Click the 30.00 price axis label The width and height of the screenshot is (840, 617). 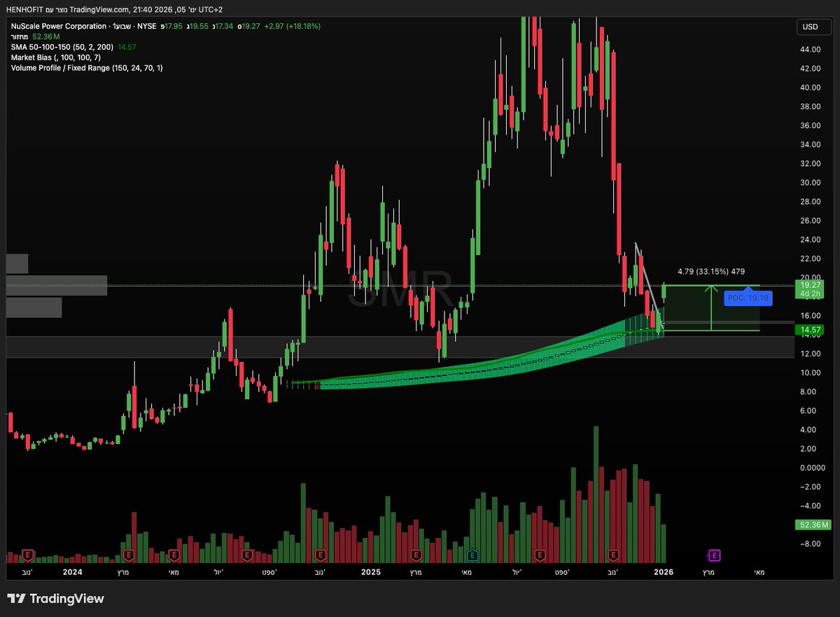click(x=811, y=183)
